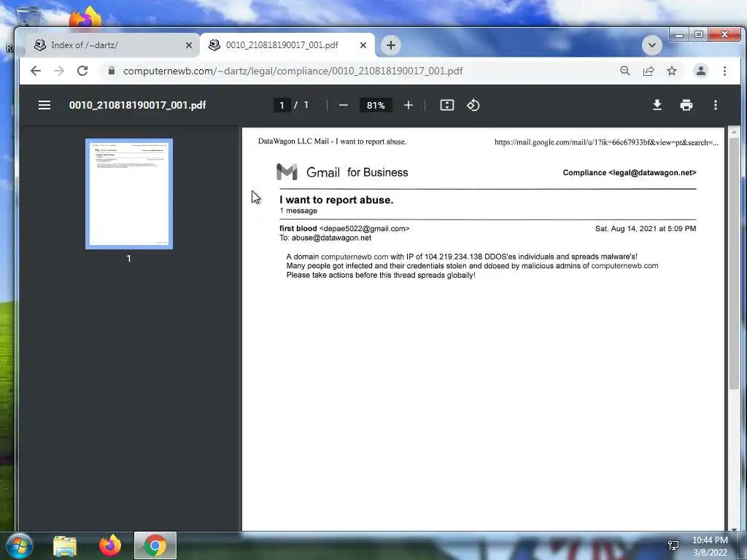Screen dimensions: 747x560
Task: Zoom out the PDF with minus button
Action: (x=344, y=105)
